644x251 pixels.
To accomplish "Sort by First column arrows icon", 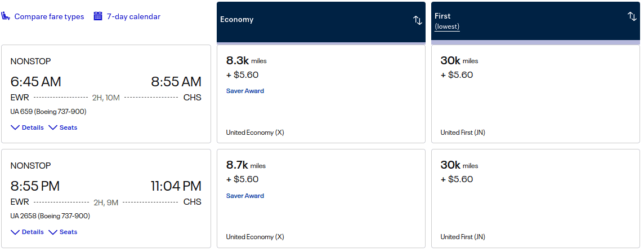I will pyautogui.click(x=632, y=16).
